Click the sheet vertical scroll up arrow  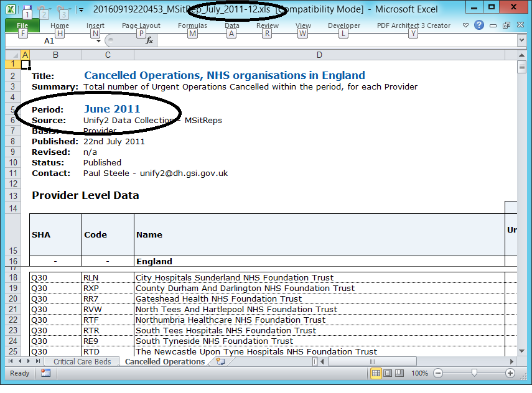pyautogui.click(x=522, y=55)
